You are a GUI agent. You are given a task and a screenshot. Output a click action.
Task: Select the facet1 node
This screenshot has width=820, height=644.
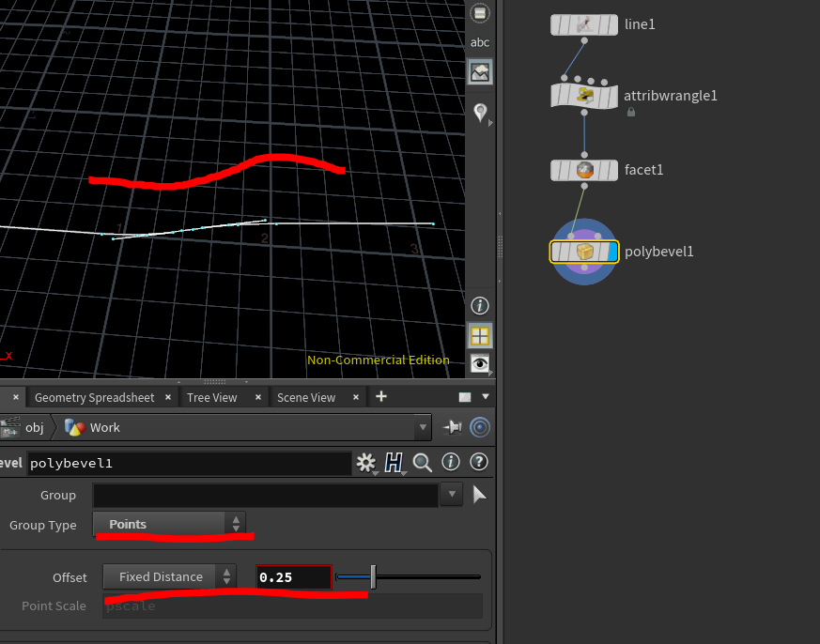point(584,170)
